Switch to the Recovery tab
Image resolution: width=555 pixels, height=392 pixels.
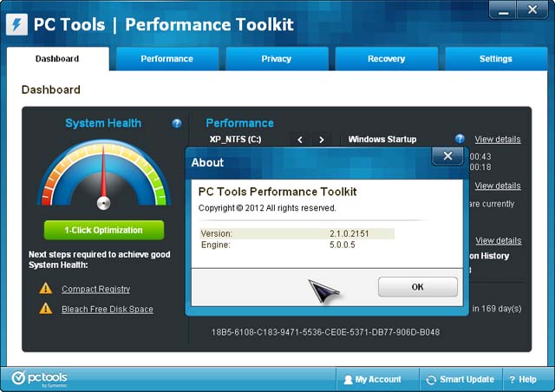(x=386, y=59)
